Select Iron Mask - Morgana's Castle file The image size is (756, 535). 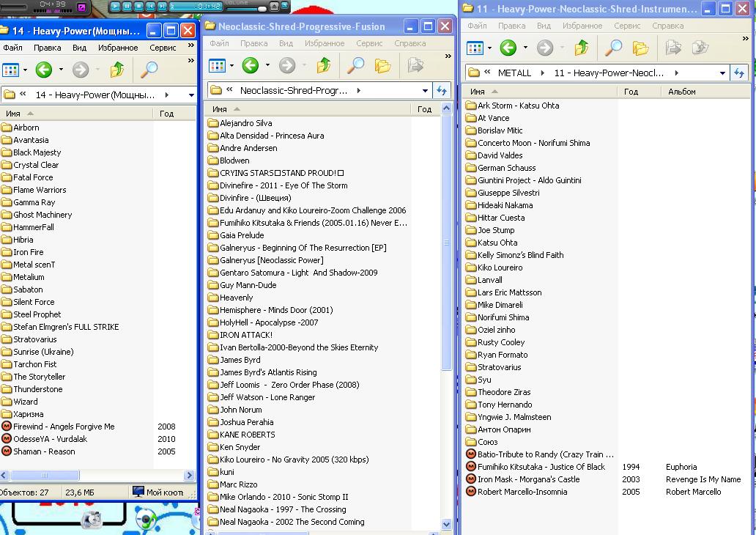point(523,479)
